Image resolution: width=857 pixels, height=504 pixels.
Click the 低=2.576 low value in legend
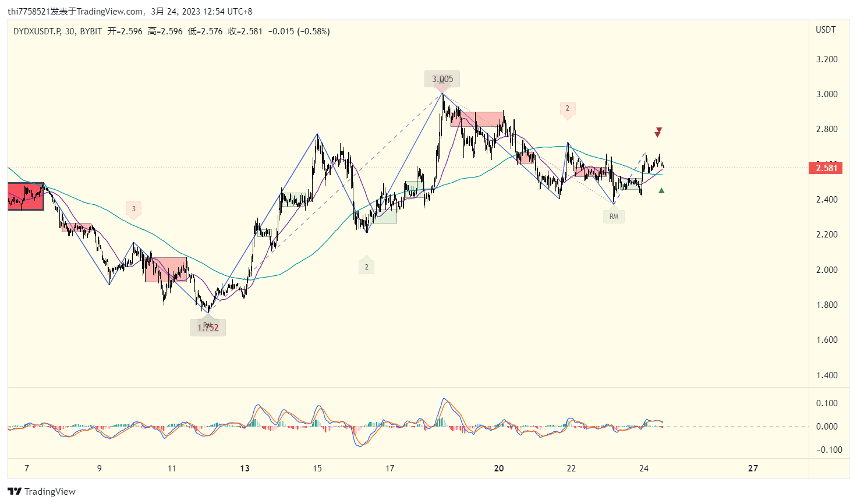(x=205, y=31)
